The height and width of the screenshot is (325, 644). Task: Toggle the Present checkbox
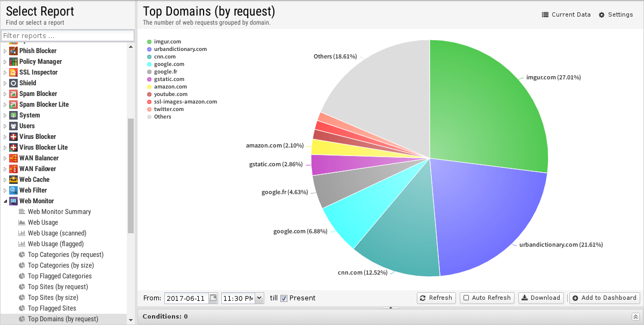pos(284,298)
